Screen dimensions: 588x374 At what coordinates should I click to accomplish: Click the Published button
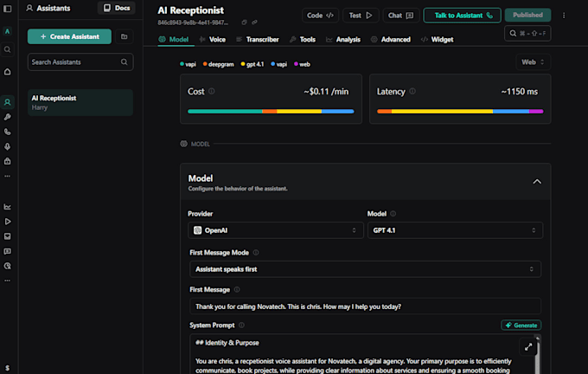527,15
